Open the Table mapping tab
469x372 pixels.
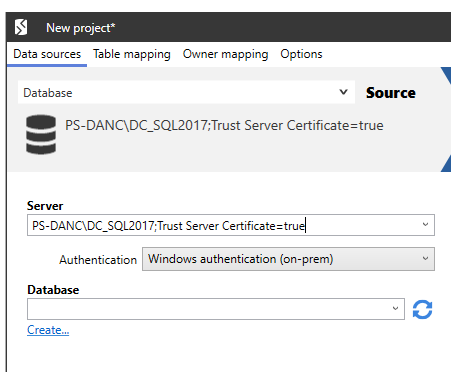click(132, 54)
